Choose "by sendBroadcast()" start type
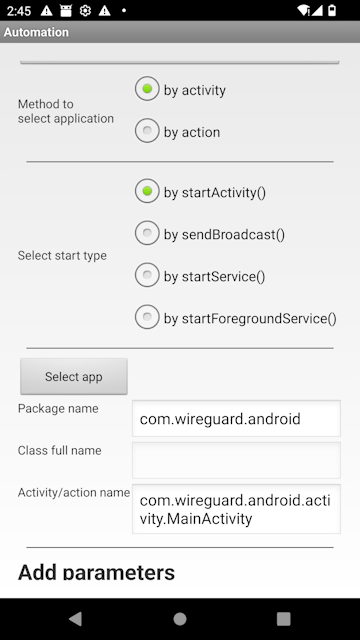Image resolution: width=360 pixels, height=640 pixels. pos(210,234)
